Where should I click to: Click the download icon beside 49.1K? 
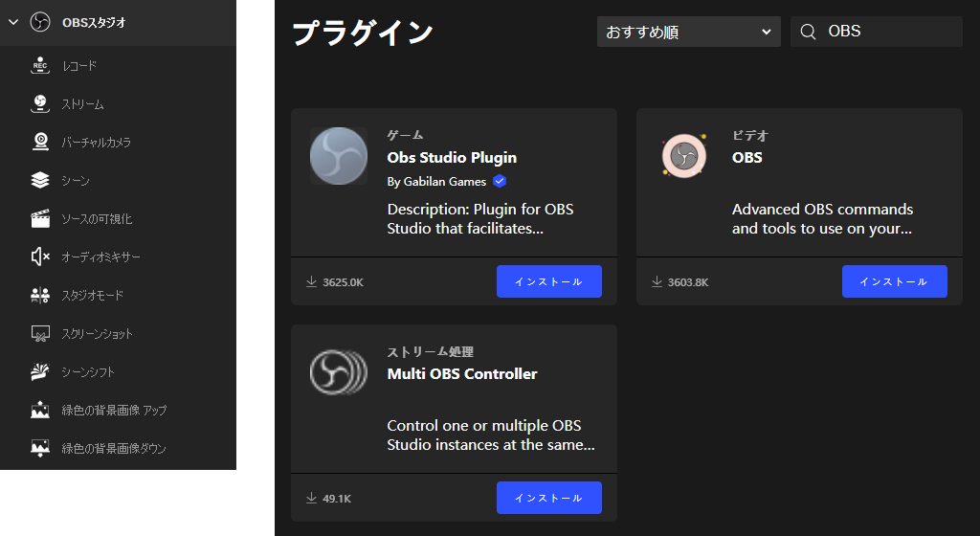click(x=311, y=498)
